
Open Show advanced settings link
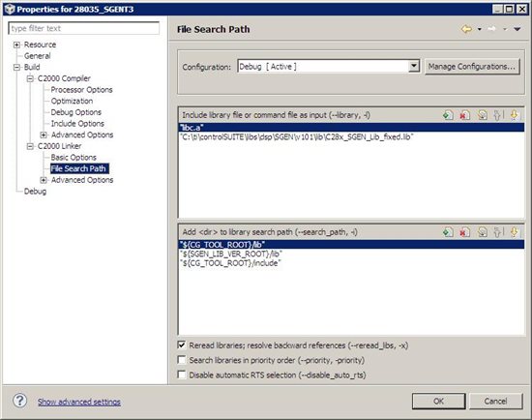[x=79, y=402]
